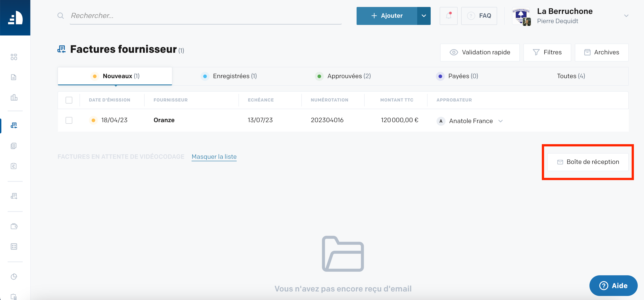Click the app logo at top left
Screen dimensions: 644x300
click(15, 18)
